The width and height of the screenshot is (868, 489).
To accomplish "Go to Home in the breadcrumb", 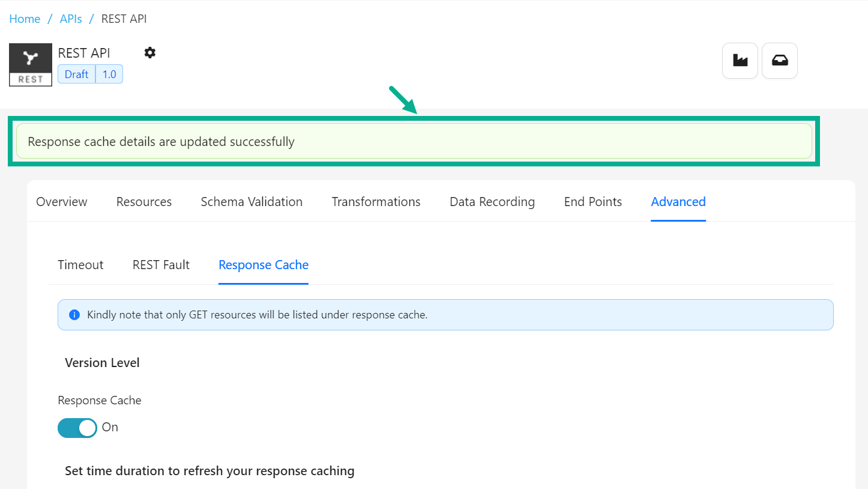I will pos(25,19).
